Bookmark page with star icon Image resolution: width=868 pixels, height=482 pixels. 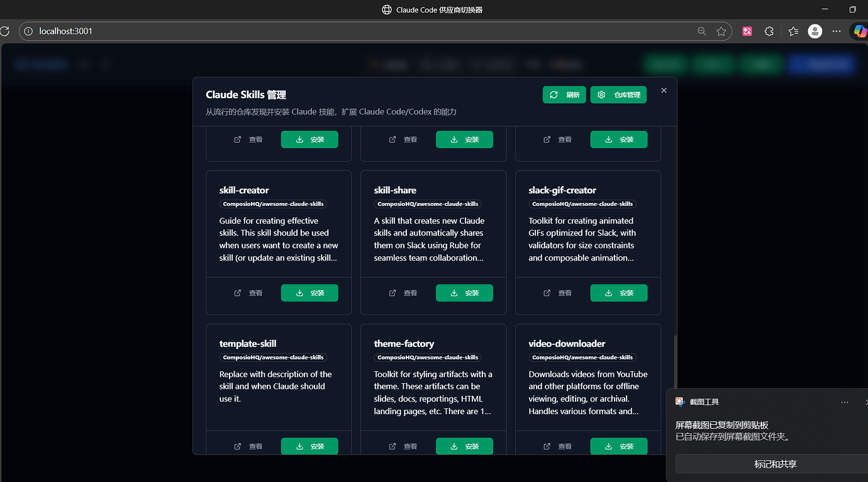(721, 31)
